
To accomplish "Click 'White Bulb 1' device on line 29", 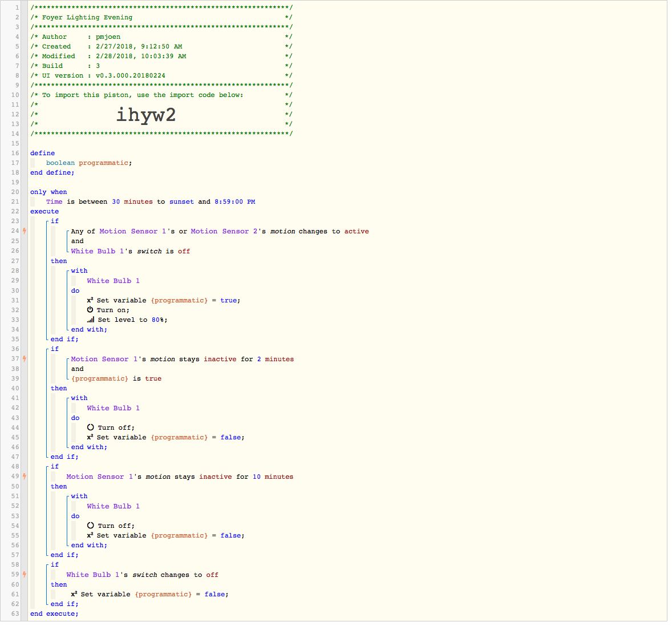I will pyautogui.click(x=113, y=281).
